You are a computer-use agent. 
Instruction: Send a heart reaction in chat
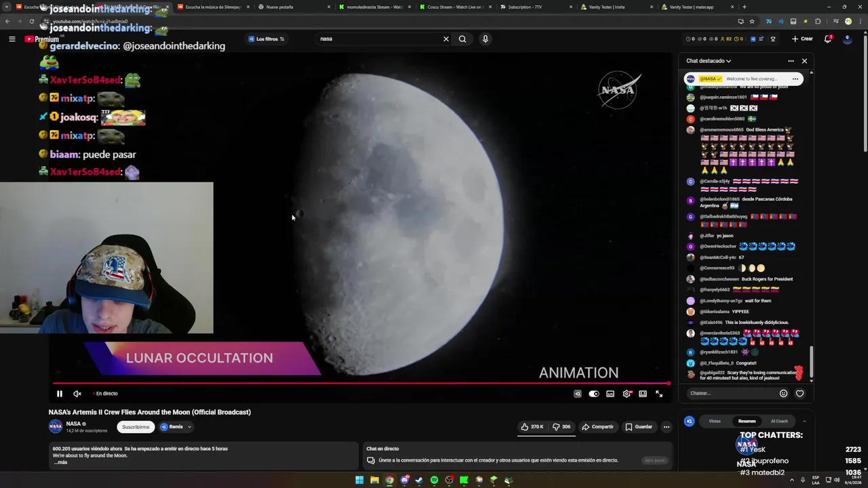[800, 393]
